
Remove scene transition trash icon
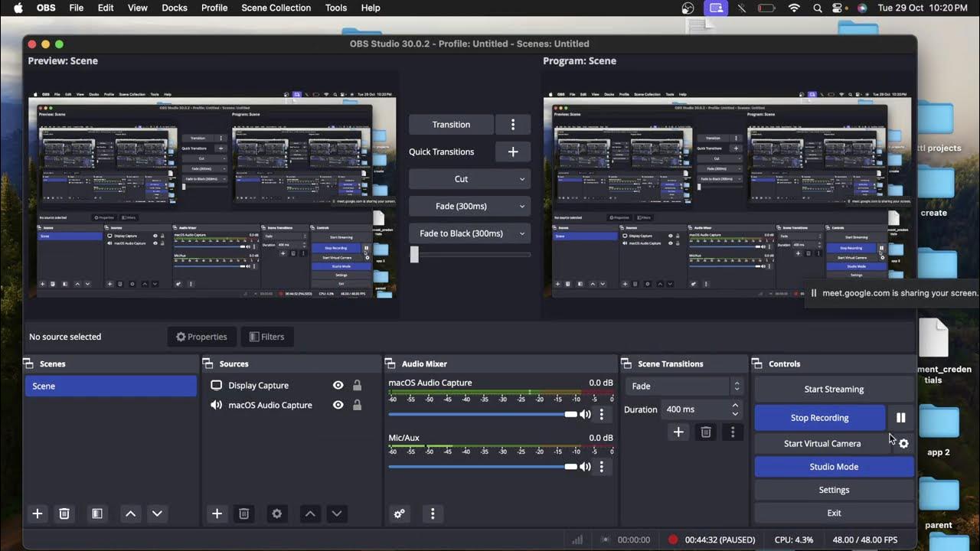pos(706,432)
